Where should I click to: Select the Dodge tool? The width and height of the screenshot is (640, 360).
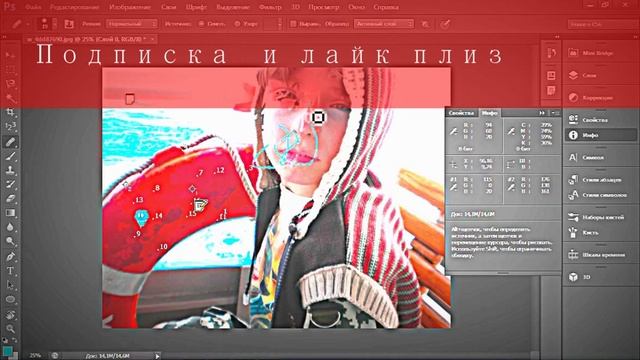coord(10,241)
